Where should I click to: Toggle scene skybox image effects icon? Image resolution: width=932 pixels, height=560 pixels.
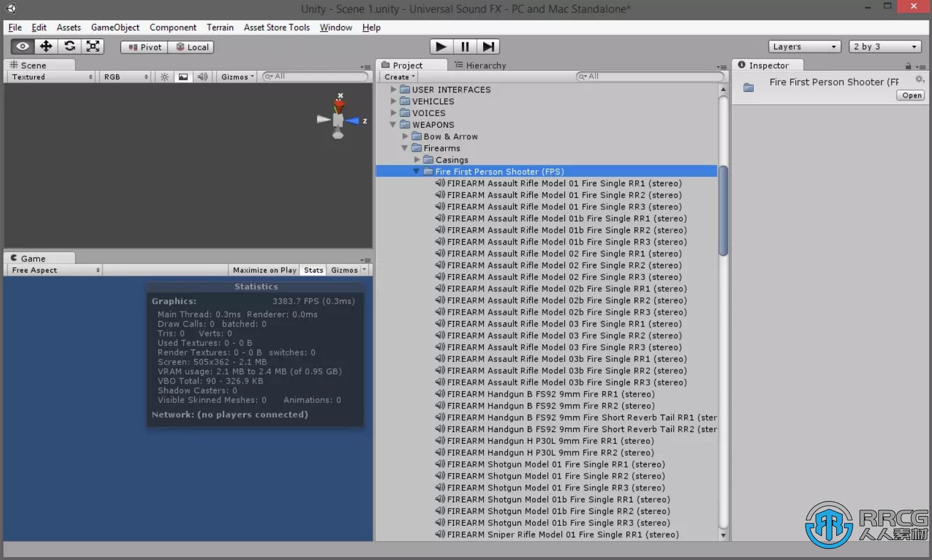183,77
